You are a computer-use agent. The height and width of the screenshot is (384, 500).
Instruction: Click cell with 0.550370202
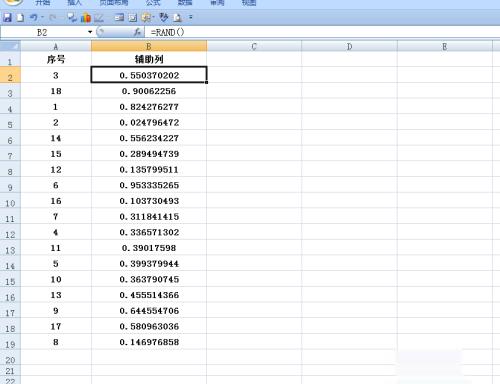[149, 75]
